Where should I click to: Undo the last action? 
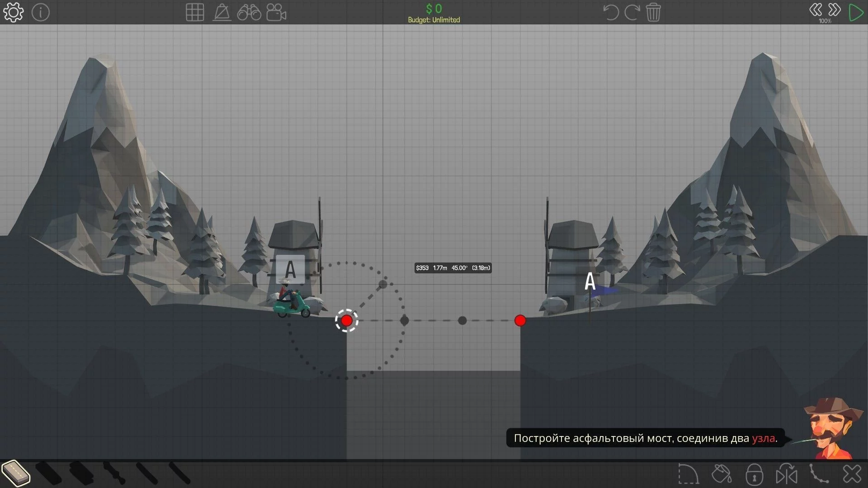coord(611,12)
